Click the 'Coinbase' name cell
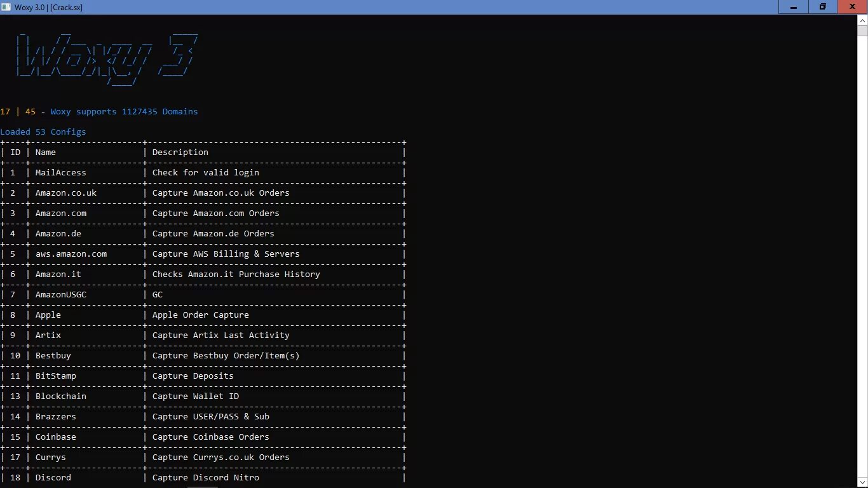Viewport: 868px width, 488px height. point(56,437)
